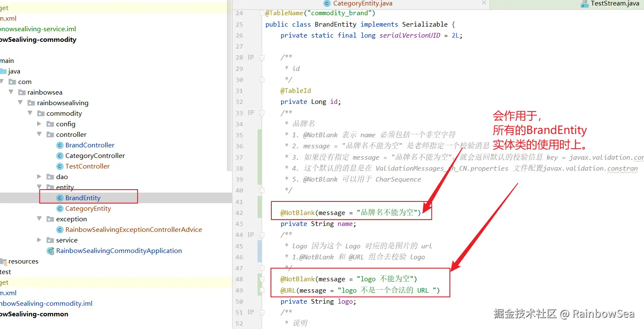Collapse the commodity package node

(x=30, y=113)
